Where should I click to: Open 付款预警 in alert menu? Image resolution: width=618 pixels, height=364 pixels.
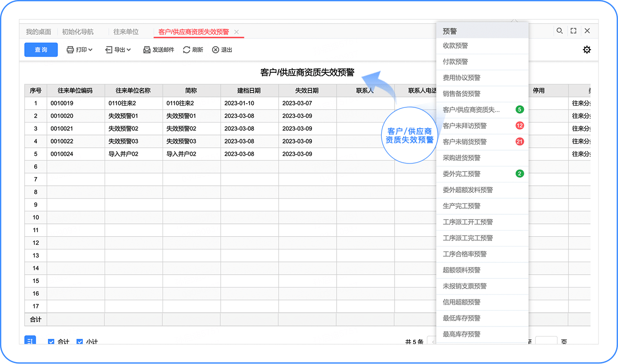(482, 62)
